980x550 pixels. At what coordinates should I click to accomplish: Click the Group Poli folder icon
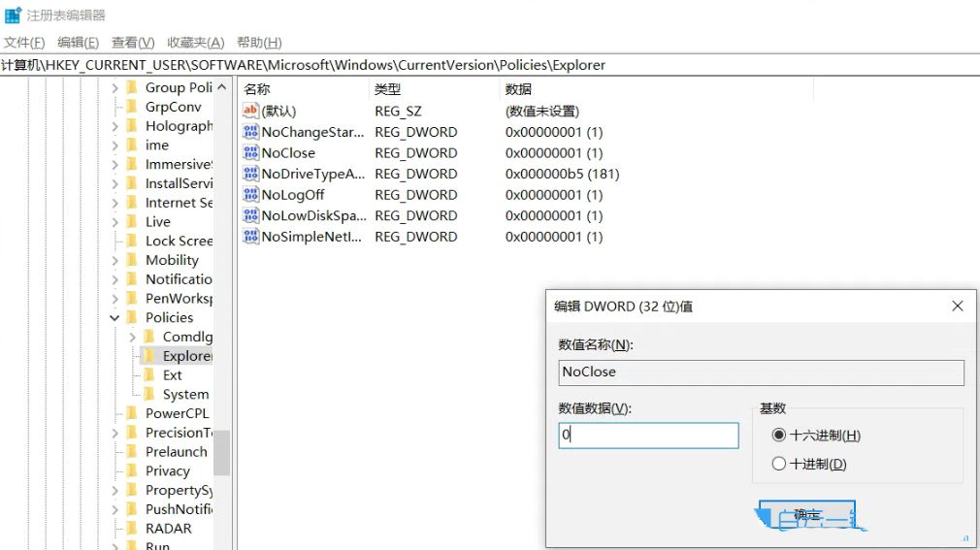coord(132,87)
